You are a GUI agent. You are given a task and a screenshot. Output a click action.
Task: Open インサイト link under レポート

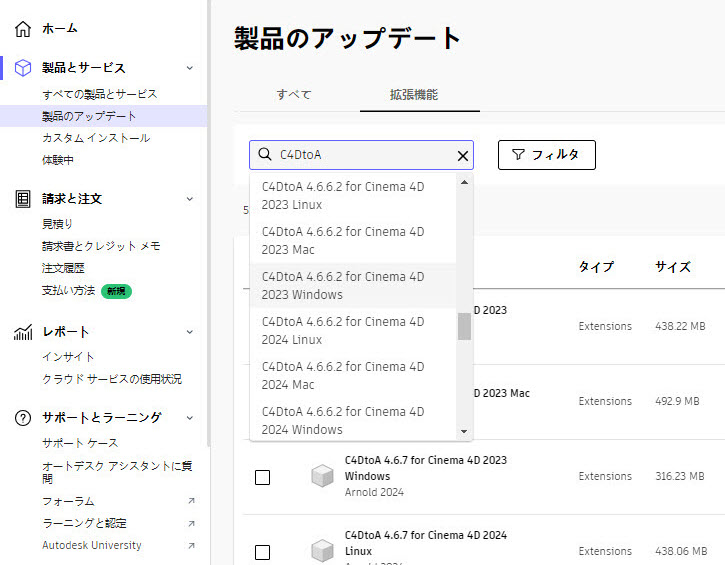tap(68, 357)
